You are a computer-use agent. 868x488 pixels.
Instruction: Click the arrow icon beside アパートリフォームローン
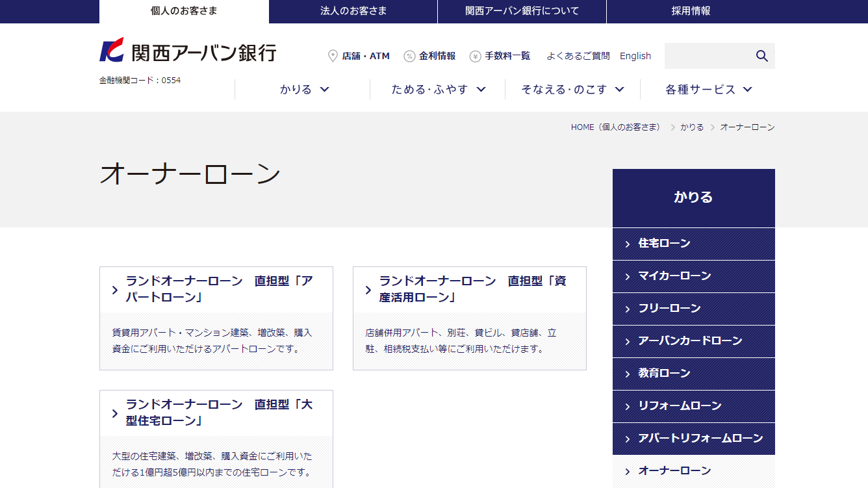628,439
